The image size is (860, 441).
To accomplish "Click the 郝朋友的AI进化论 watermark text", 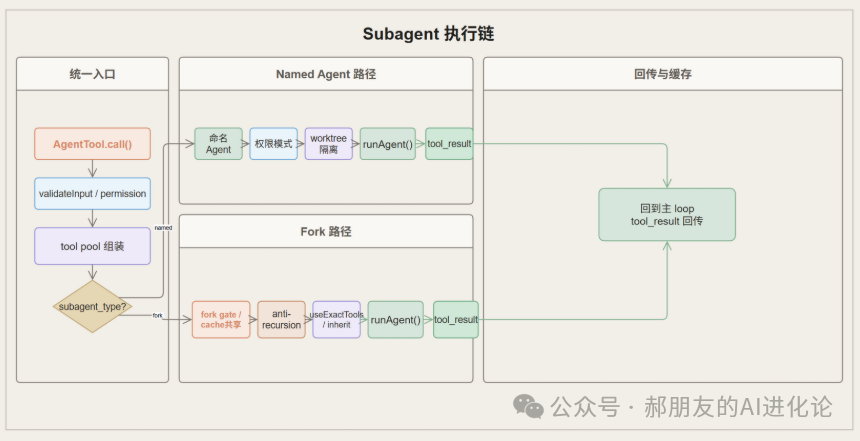I will tap(738, 406).
